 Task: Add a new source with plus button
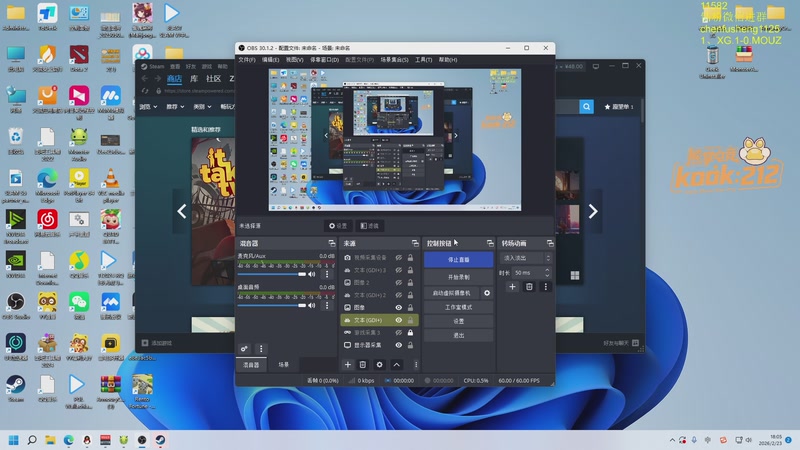[x=347, y=365]
